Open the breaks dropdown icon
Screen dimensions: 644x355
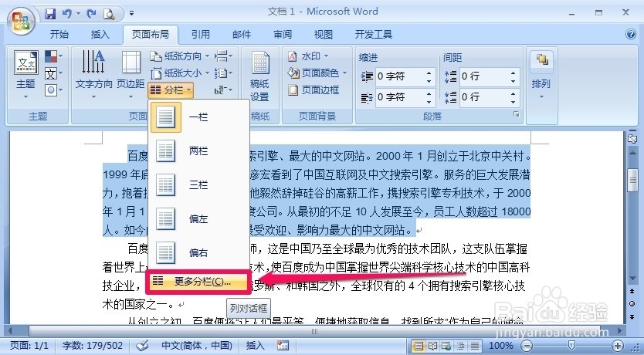coord(223,56)
